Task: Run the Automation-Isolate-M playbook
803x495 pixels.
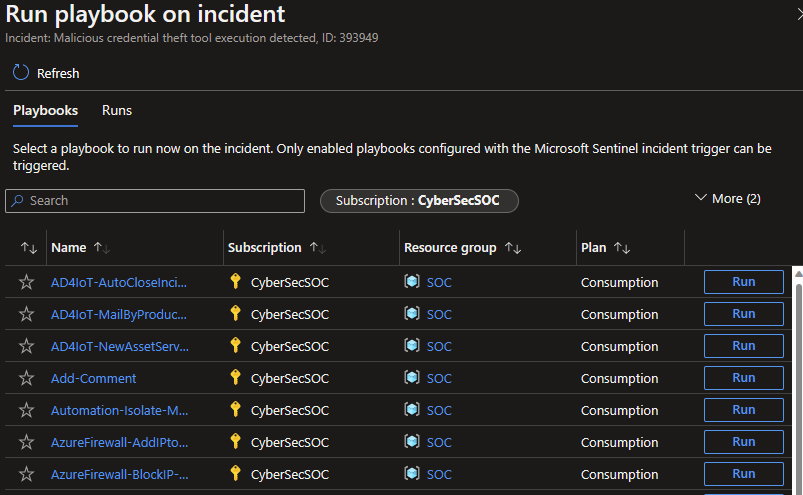Action: pyautogui.click(x=744, y=410)
